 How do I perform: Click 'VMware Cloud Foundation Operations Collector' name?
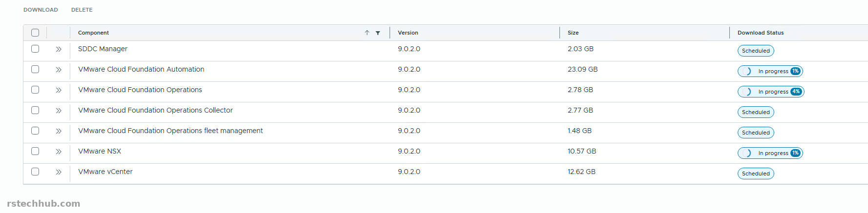point(155,110)
